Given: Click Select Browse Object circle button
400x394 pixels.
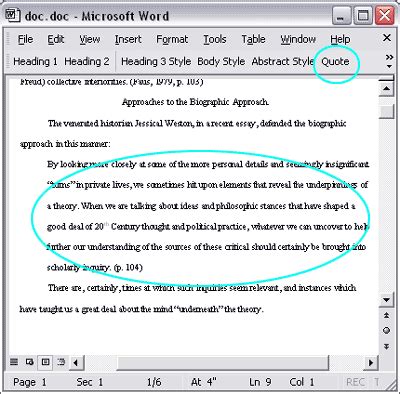Looking at the screenshot, I should [x=386, y=331].
